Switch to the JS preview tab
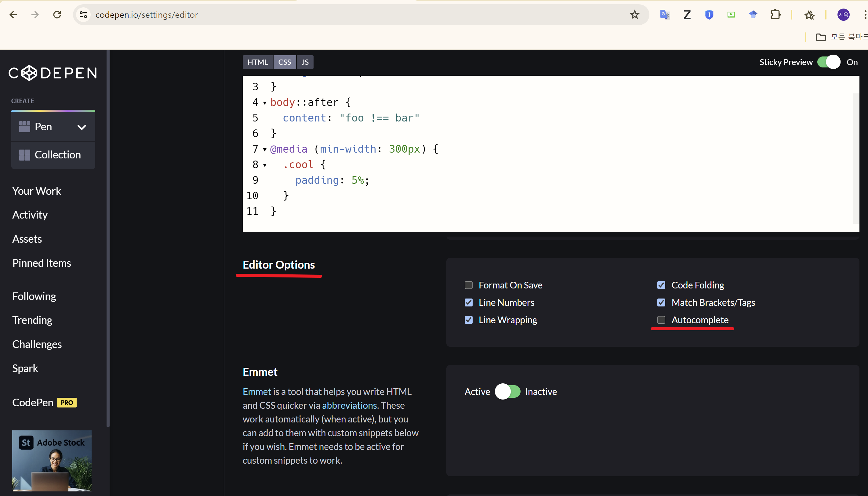Image resolution: width=868 pixels, height=496 pixels. point(305,62)
